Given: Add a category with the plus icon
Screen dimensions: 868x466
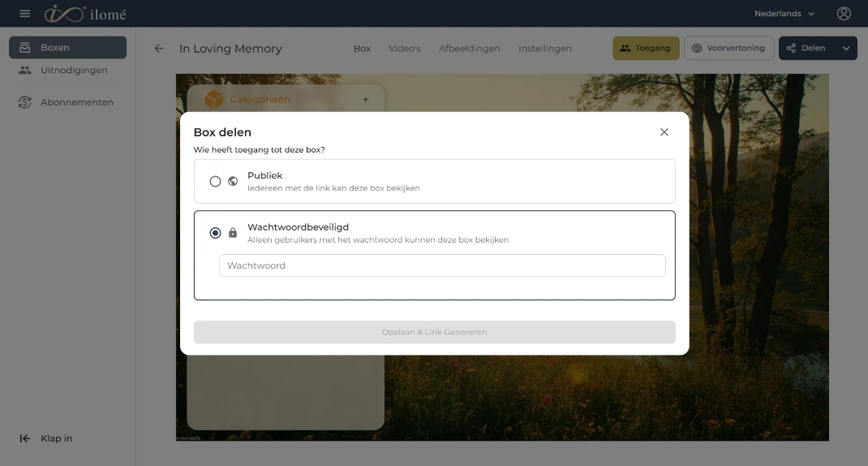Looking at the screenshot, I should click(365, 100).
